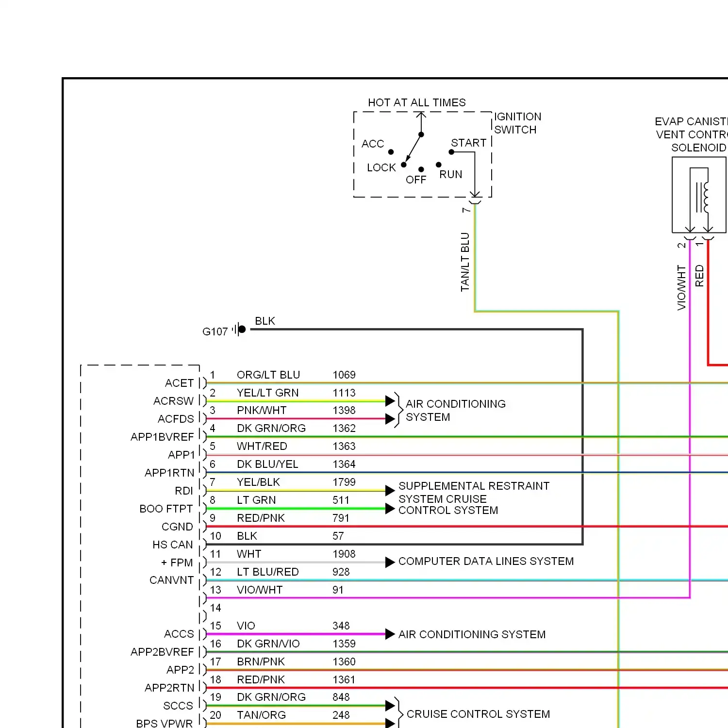The width and height of the screenshot is (728, 728).
Task: Click the PNK/WHT wire color
Action: click(262, 410)
